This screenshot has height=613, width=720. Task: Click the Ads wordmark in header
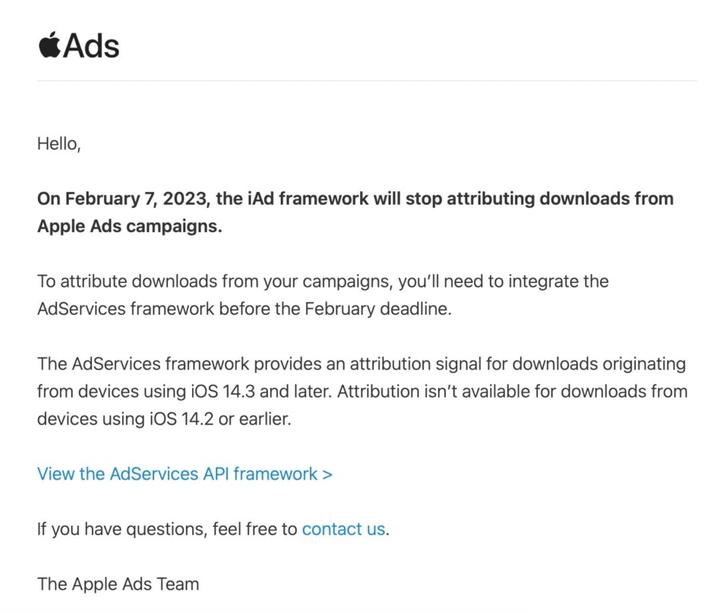(91, 46)
